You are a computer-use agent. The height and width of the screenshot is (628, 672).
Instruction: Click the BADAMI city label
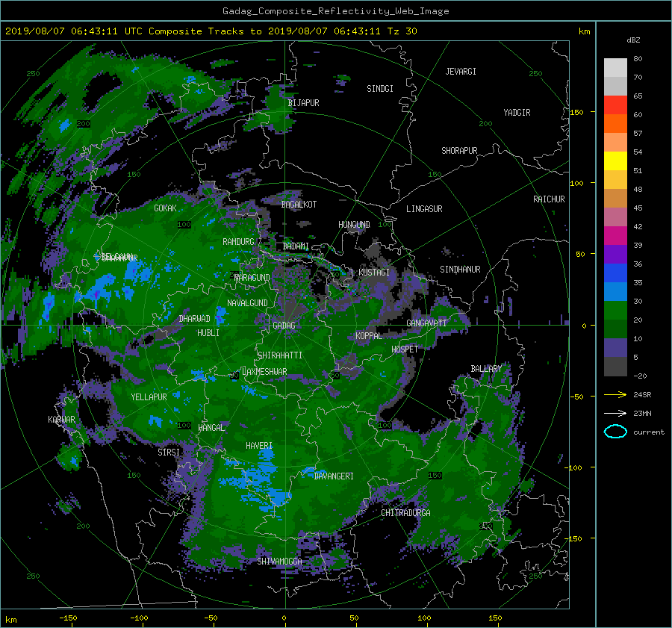coord(296,246)
